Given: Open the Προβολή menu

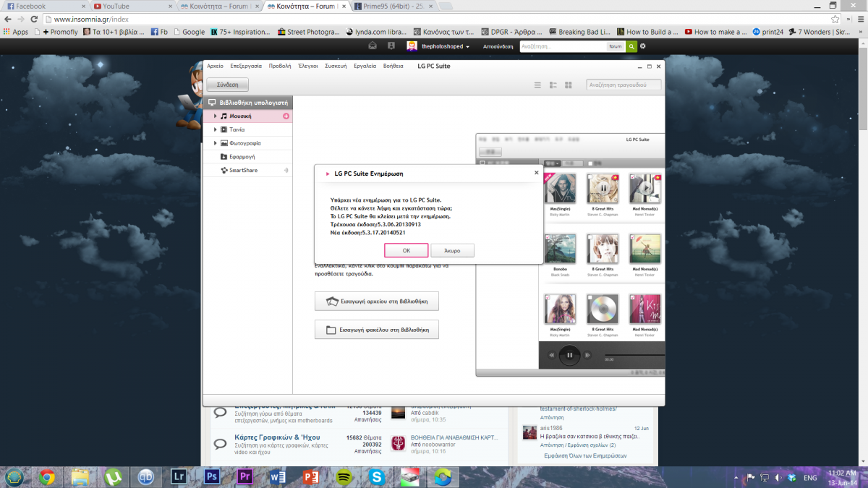Looking at the screenshot, I should (279, 66).
